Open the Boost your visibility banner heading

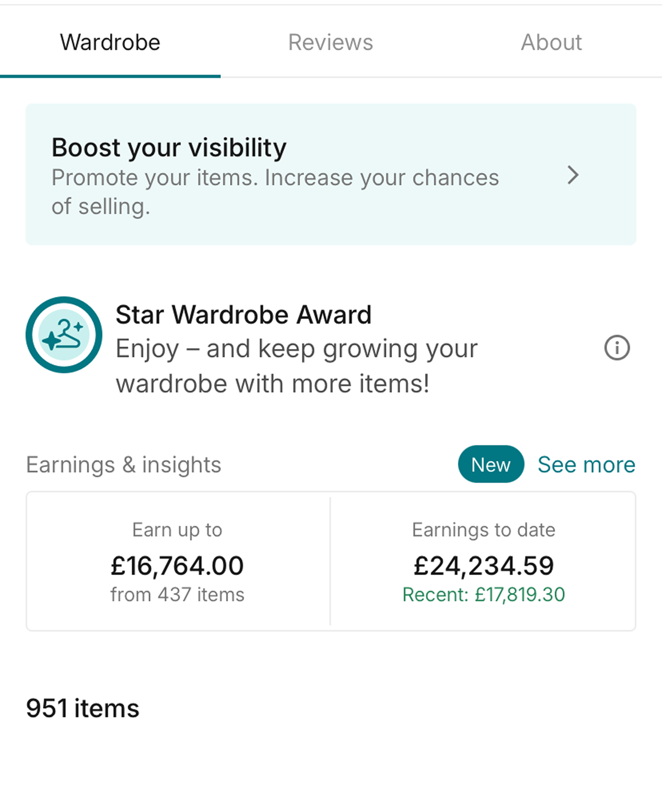(x=169, y=148)
